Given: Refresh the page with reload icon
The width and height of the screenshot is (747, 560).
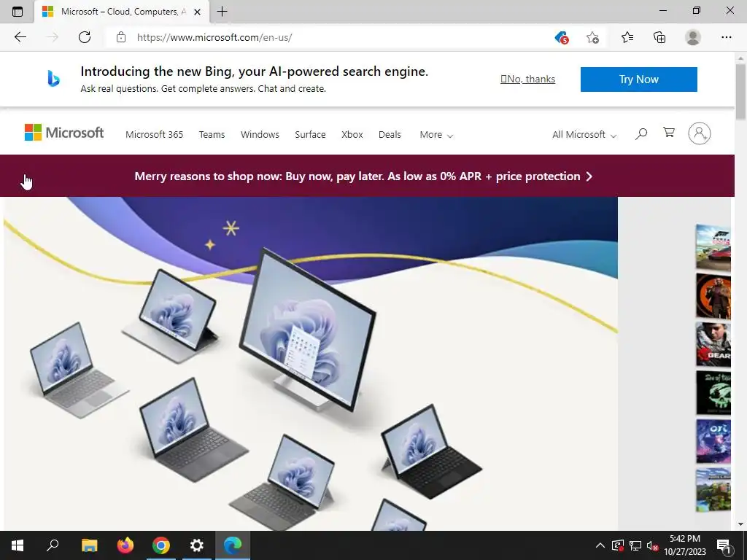Looking at the screenshot, I should 85,37.
